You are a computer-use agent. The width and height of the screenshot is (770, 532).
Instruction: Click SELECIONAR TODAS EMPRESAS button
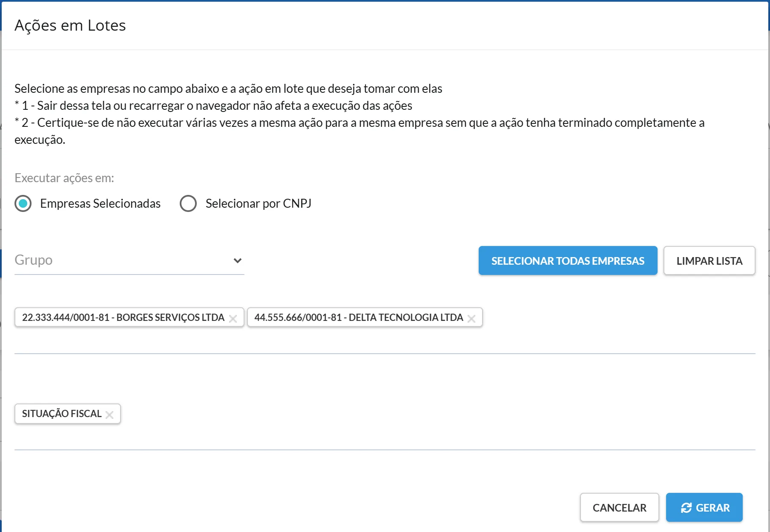568,260
